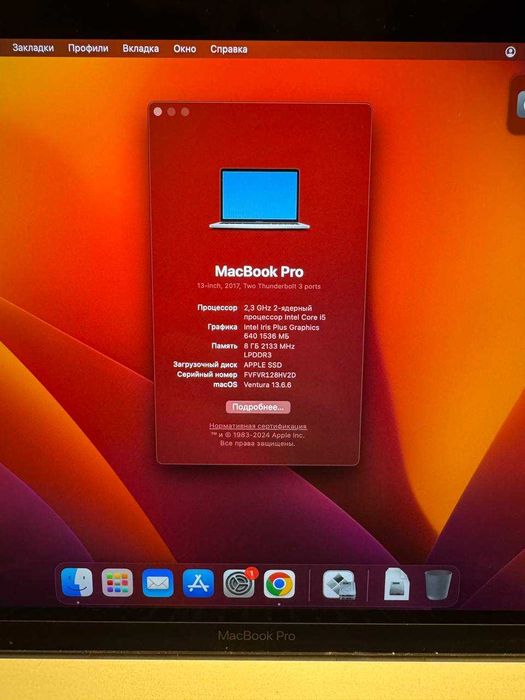Open Finder from the Dock
Screen dimensions: 525x700
click(x=77, y=583)
